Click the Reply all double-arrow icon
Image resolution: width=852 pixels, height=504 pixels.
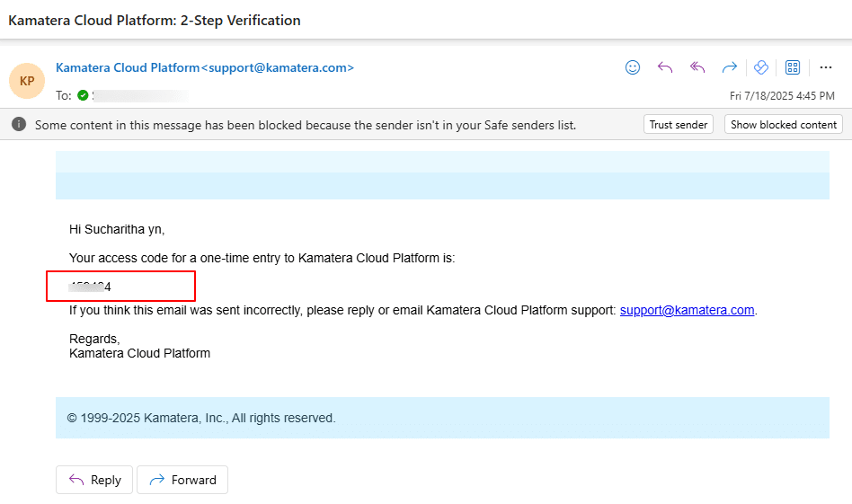tap(697, 67)
